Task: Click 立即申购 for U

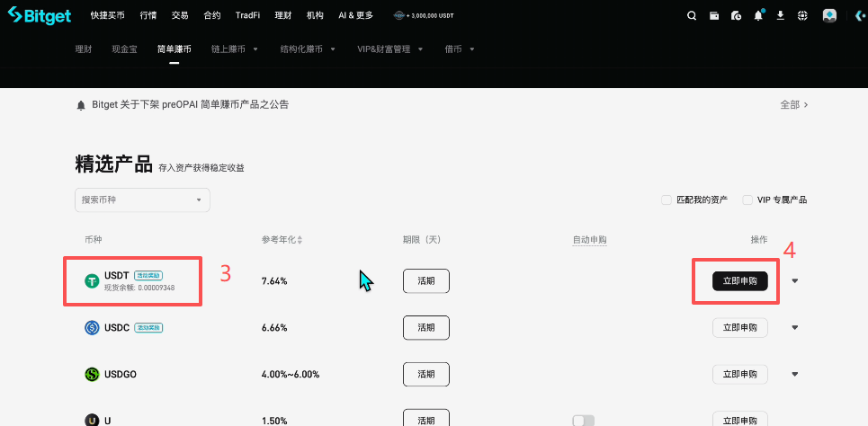Action: [740, 419]
